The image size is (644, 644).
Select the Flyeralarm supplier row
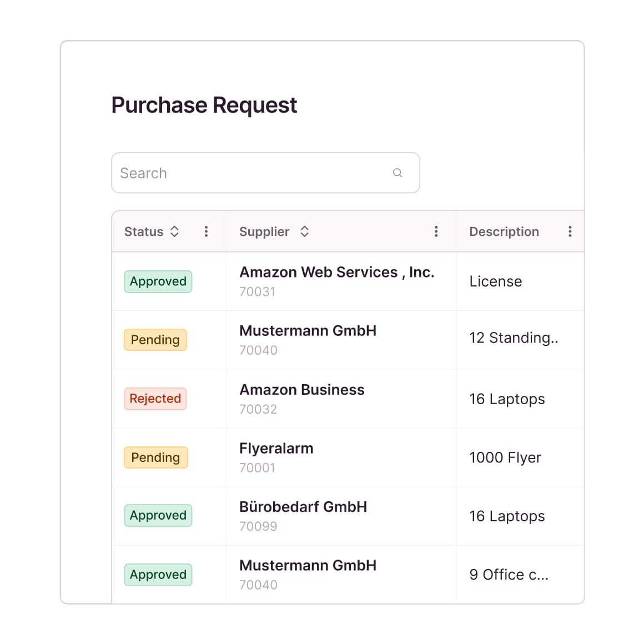[276, 449]
